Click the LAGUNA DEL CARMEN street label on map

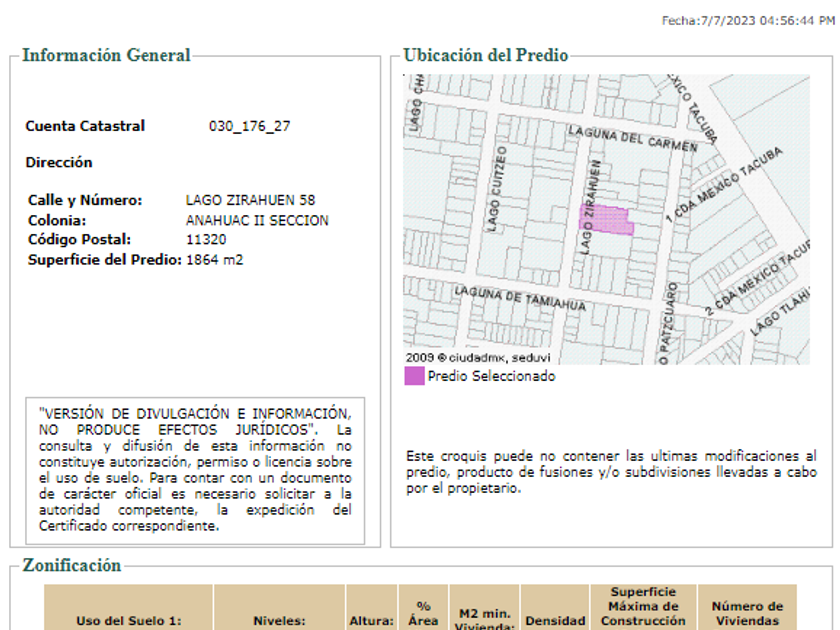point(633,138)
